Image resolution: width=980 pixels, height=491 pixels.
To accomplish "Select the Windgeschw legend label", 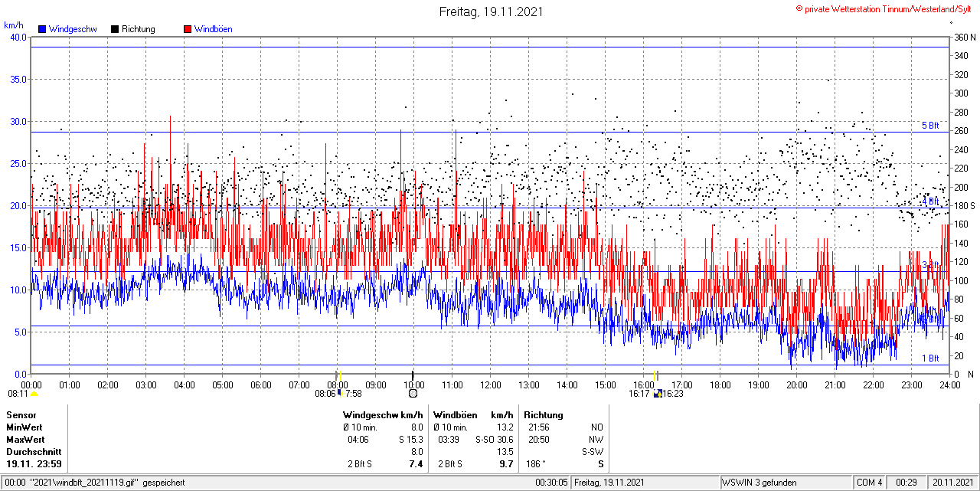I will (72, 29).
